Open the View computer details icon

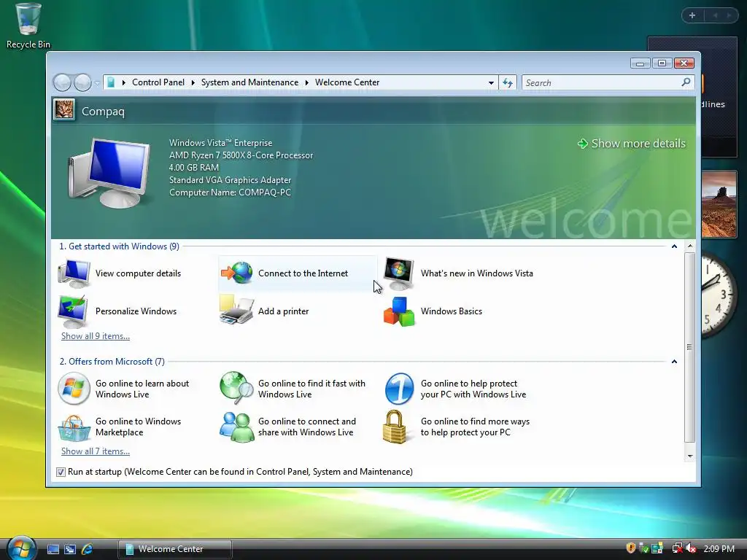pos(74,273)
